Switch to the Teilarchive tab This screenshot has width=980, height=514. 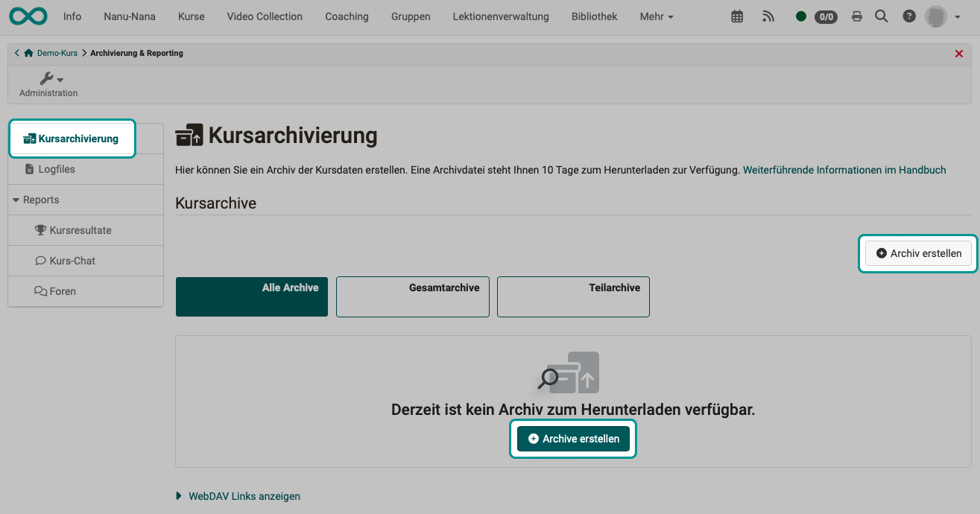click(573, 296)
